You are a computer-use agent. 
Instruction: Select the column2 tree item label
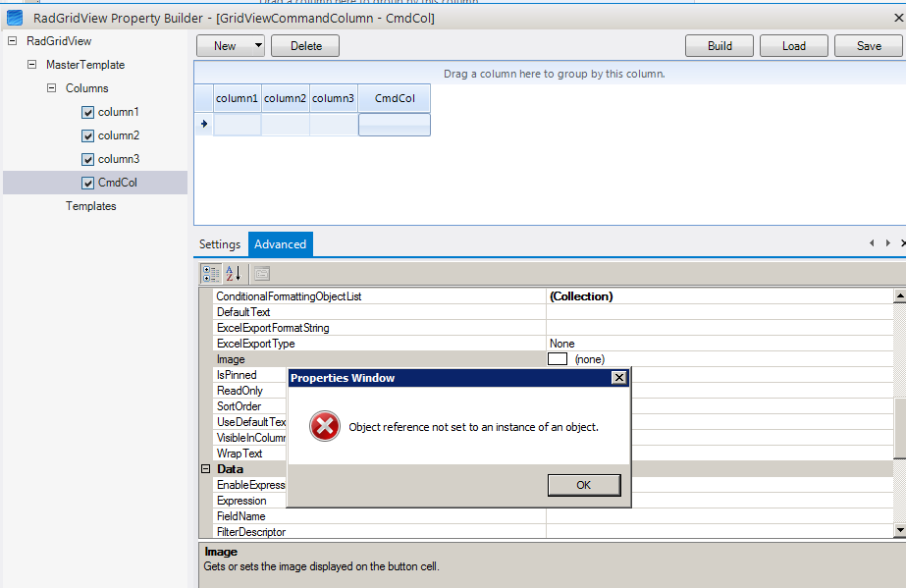pos(119,135)
